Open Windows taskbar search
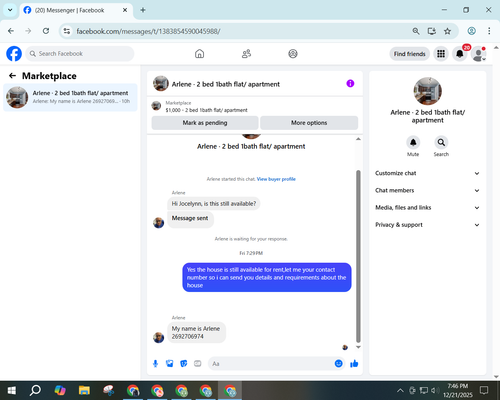 pos(35,390)
